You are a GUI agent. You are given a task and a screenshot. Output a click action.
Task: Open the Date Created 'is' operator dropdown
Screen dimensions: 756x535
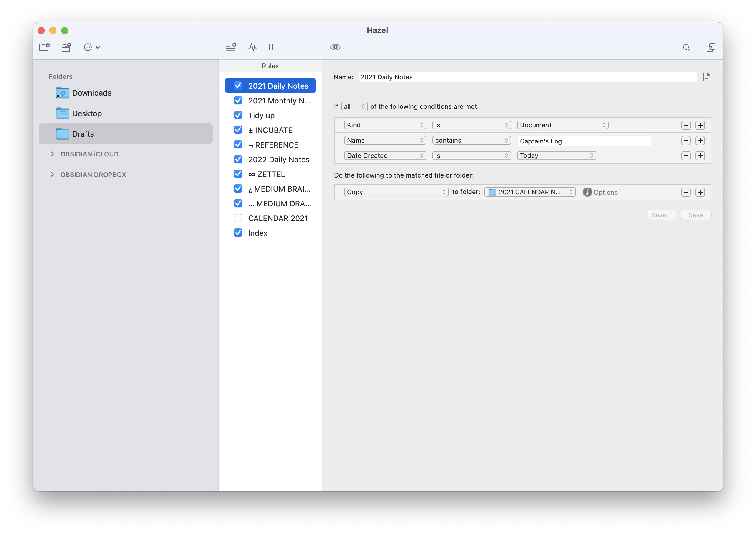pos(471,156)
